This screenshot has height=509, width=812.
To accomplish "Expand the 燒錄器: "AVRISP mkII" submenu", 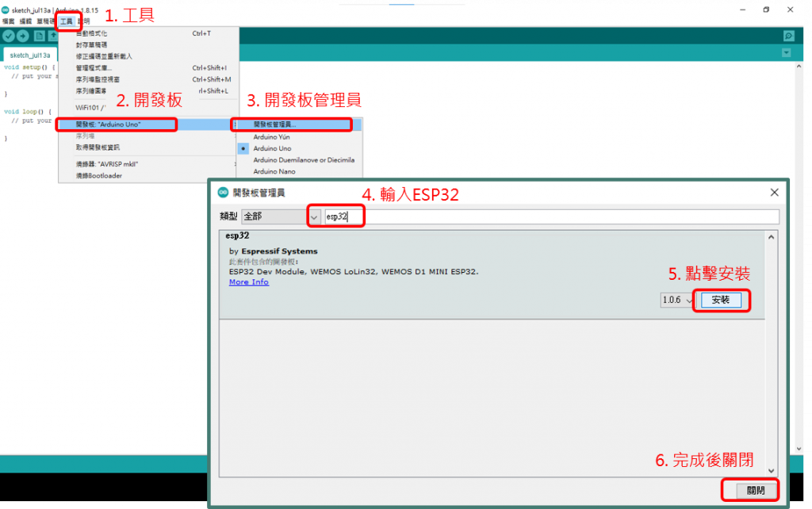I will pyautogui.click(x=148, y=164).
